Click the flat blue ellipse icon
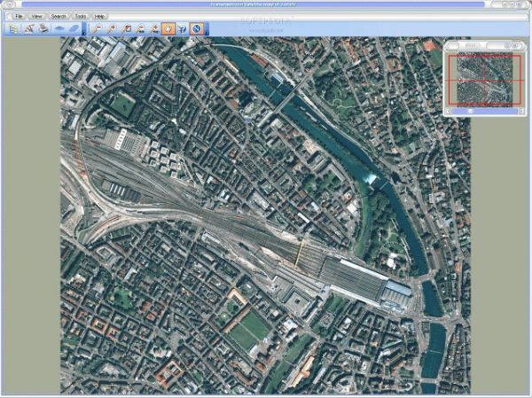The width and height of the screenshot is (532, 398). (x=59, y=29)
